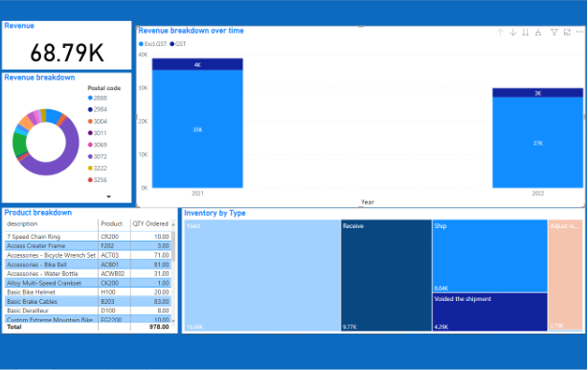Toggle the GST legend series
The width and height of the screenshot is (588, 370).
[x=178, y=44]
